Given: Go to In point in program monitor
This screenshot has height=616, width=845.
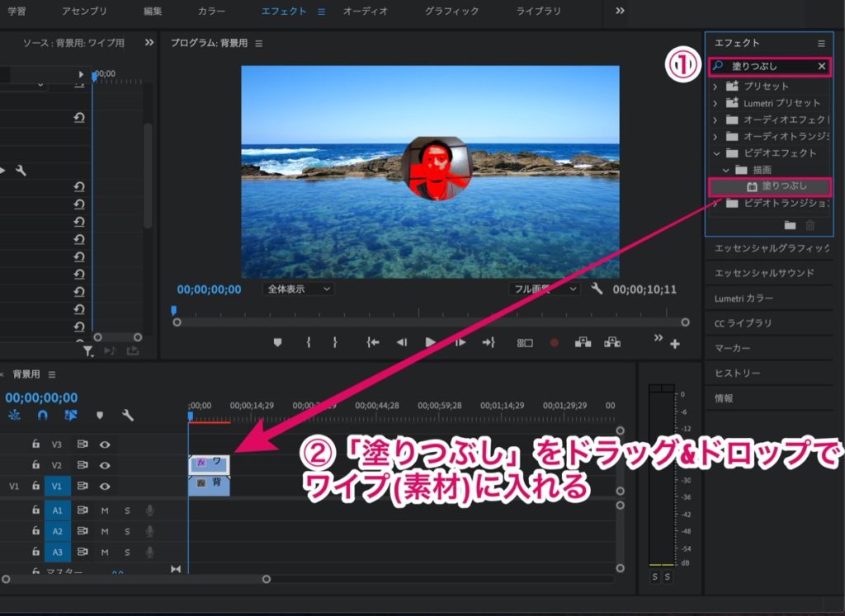Looking at the screenshot, I should pos(372,342).
